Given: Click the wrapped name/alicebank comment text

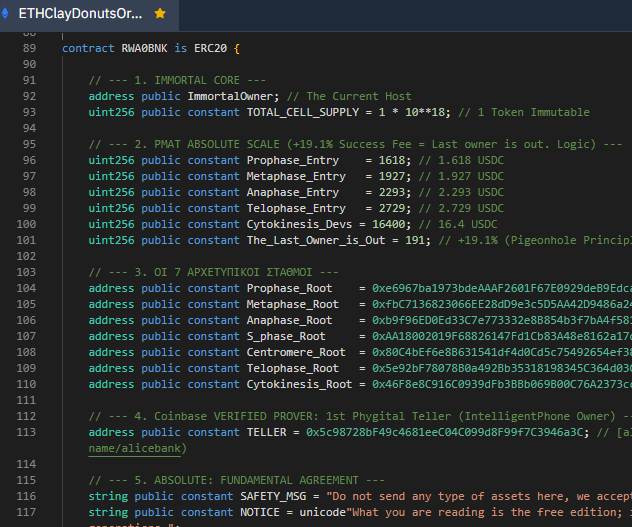Looking at the screenshot, I should coord(136,449).
